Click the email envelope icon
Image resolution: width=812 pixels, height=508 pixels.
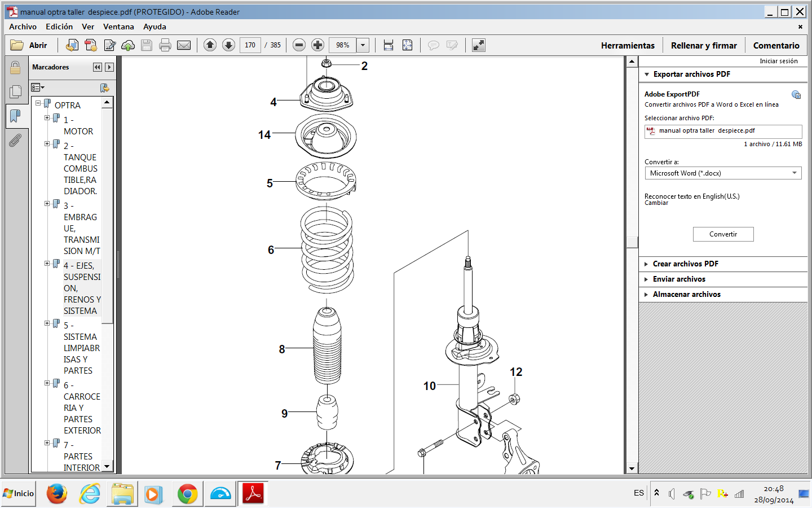184,45
